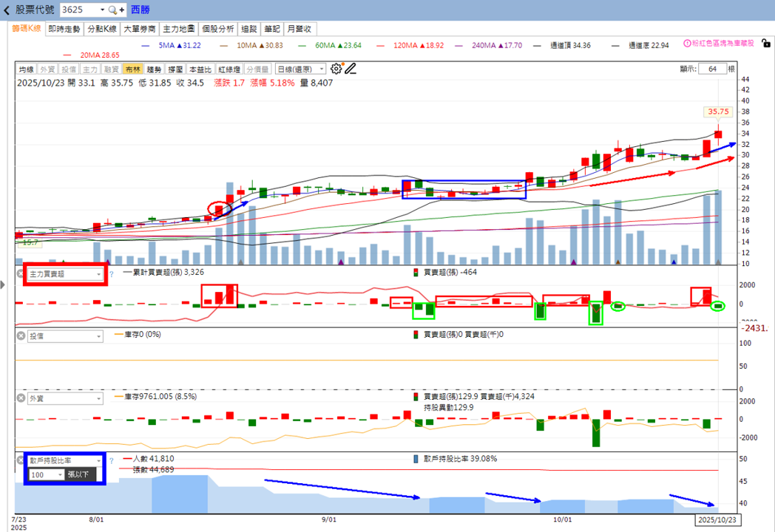Open help question mark beside 主力買賣超
This screenshot has height=532, width=775.
[x=111, y=274]
